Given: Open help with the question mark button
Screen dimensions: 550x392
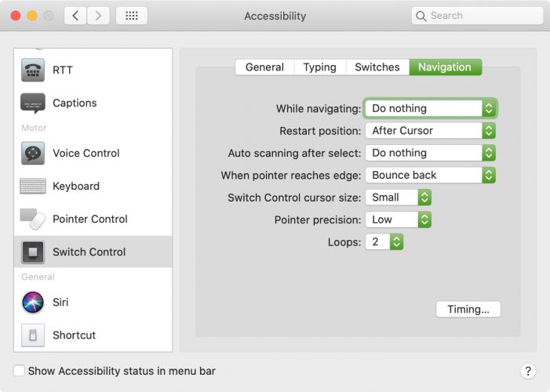Looking at the screenshot, I should [x=528, y=371].
